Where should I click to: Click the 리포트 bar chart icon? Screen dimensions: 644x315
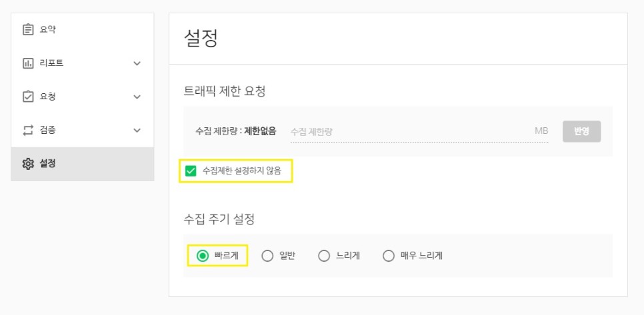[28, 63]
